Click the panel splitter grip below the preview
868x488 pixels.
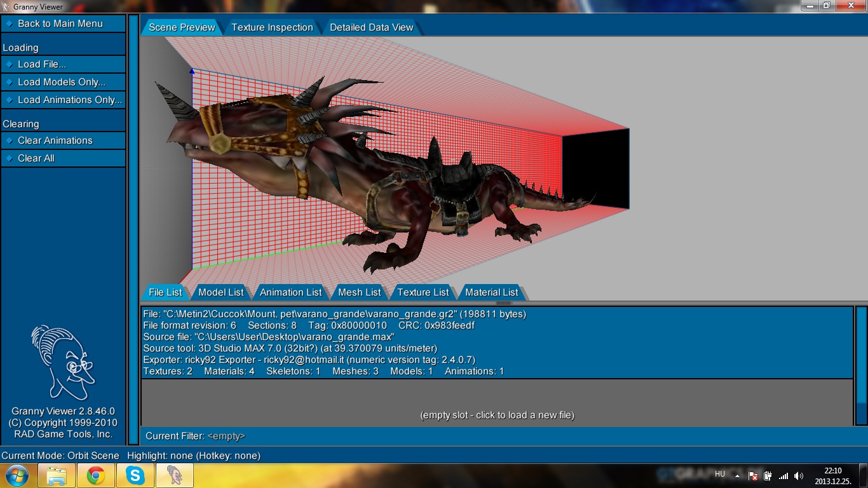tap(503, 303)
